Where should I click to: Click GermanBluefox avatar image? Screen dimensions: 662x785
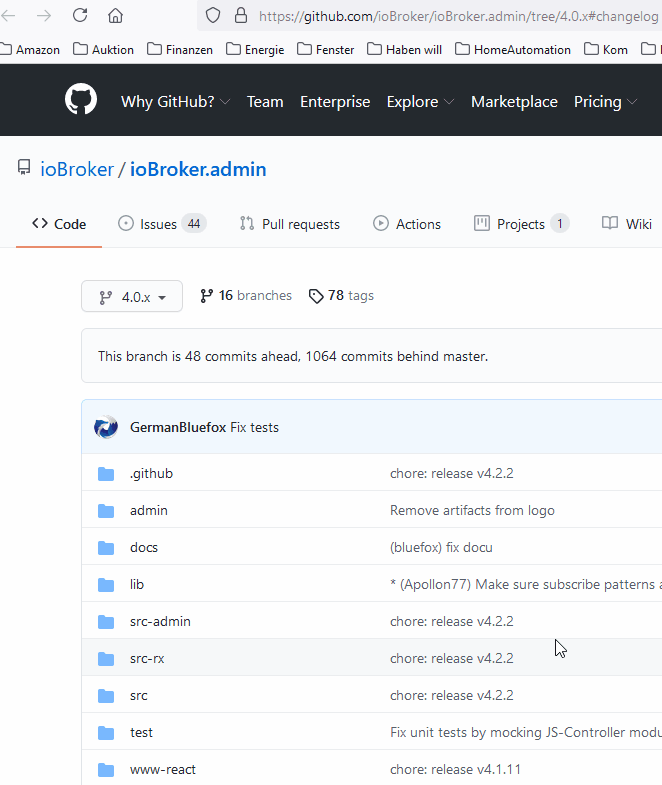tap(106, 427)
